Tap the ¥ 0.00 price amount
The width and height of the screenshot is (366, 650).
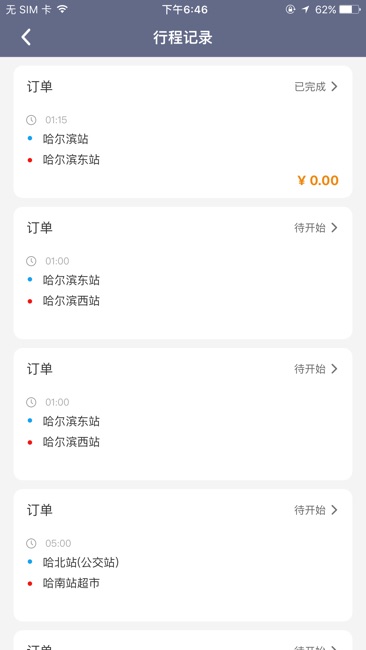click(318, 180)
